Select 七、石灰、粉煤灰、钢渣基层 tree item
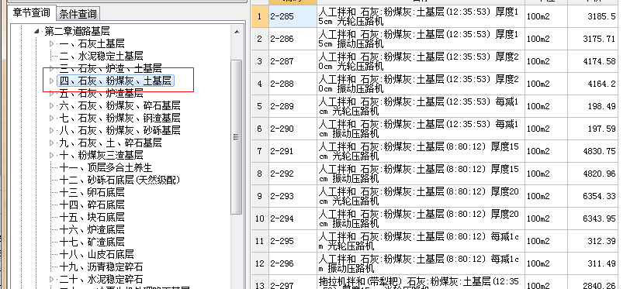 point(119,118)
